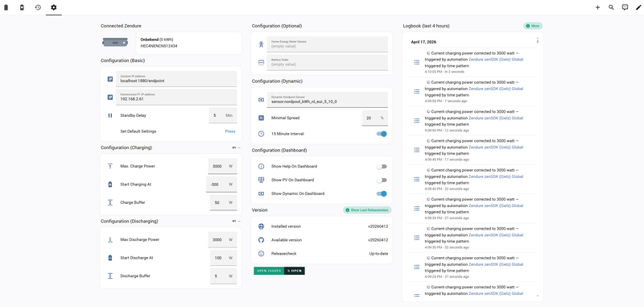This screenshot has height=307, width=644.
Task: Edit the Zendure IP-address field
Action: coord(176,79)
